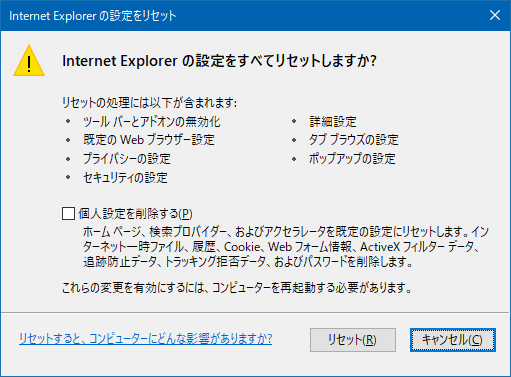Viewport: 511px width, 377px height.
Task: Click the タブ ブラウズの設定 text
Action: click(x=353, y=140)
